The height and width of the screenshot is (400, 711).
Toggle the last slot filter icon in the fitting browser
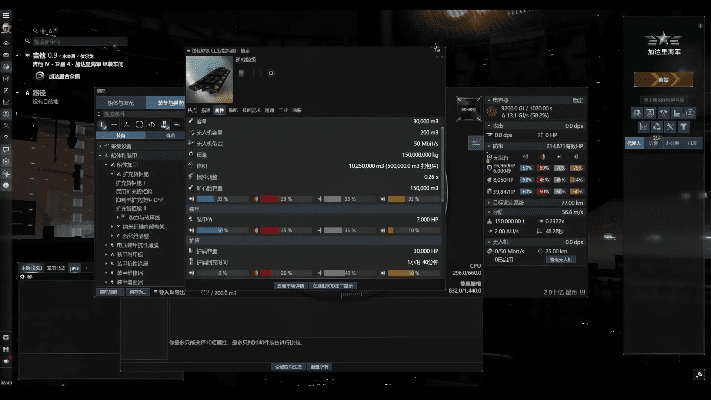pos(175,124)
